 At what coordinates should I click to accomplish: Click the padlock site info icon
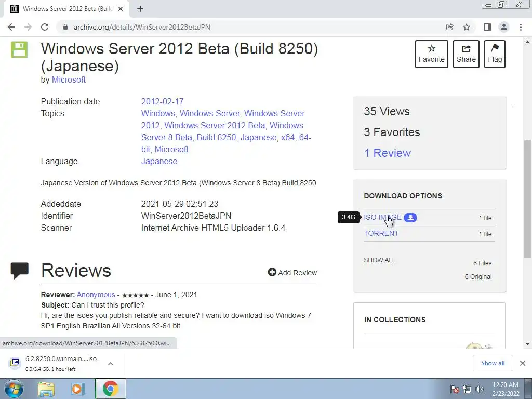65,27
